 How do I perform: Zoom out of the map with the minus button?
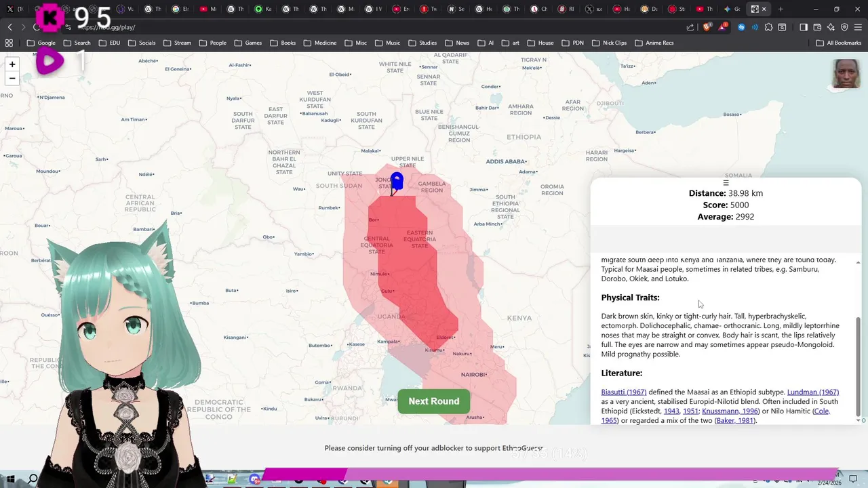(x=12, y=79)
